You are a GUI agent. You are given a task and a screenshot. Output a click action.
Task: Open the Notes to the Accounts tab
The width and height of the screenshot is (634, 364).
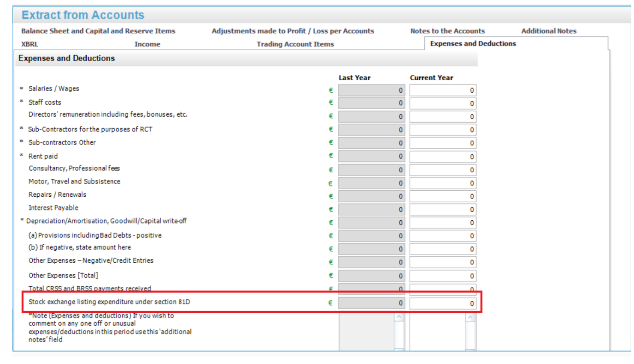(x=447, y=31)
